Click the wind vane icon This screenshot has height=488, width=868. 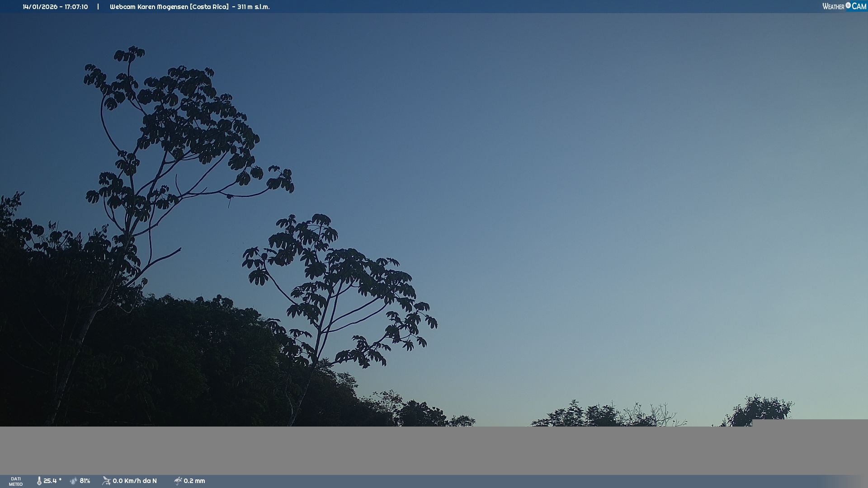(x=106, y=481)
